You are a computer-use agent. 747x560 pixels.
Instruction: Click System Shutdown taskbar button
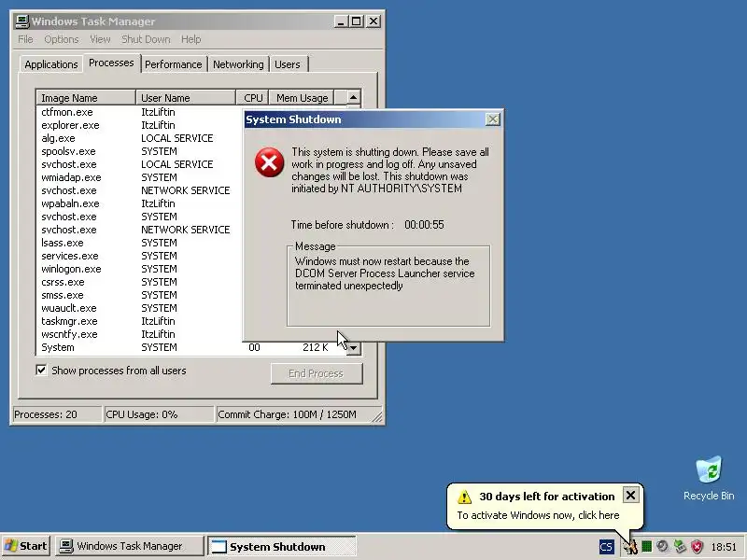282,546
